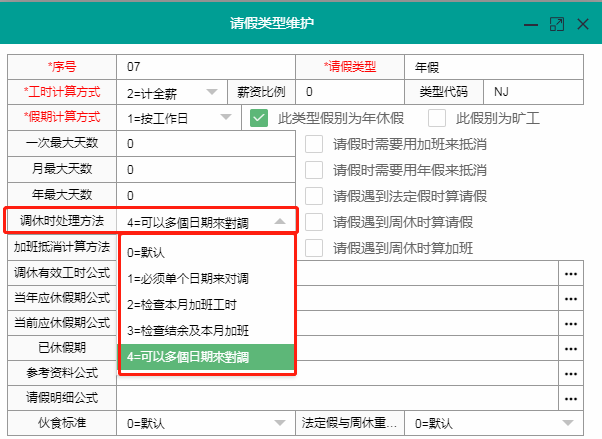The image size is (602, 439).
Task: Check 请假时需要用加班来抵消 option
Action: [314, 144]
